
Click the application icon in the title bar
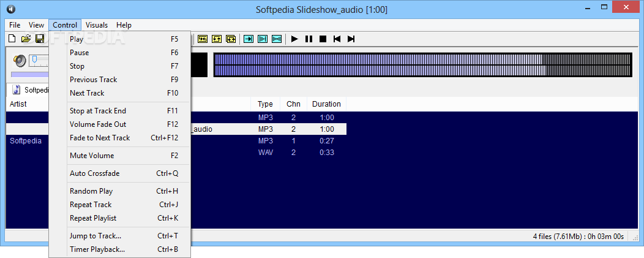pos(11,9)
